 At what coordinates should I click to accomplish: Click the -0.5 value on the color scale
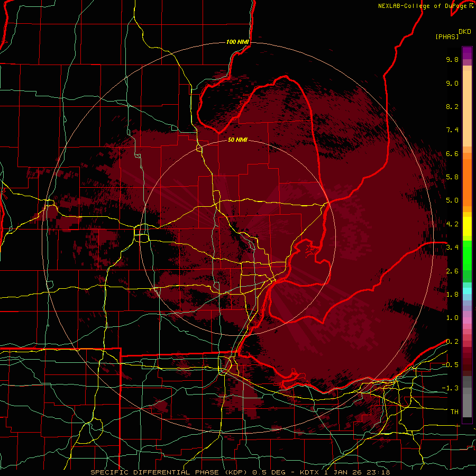(450, 365)
